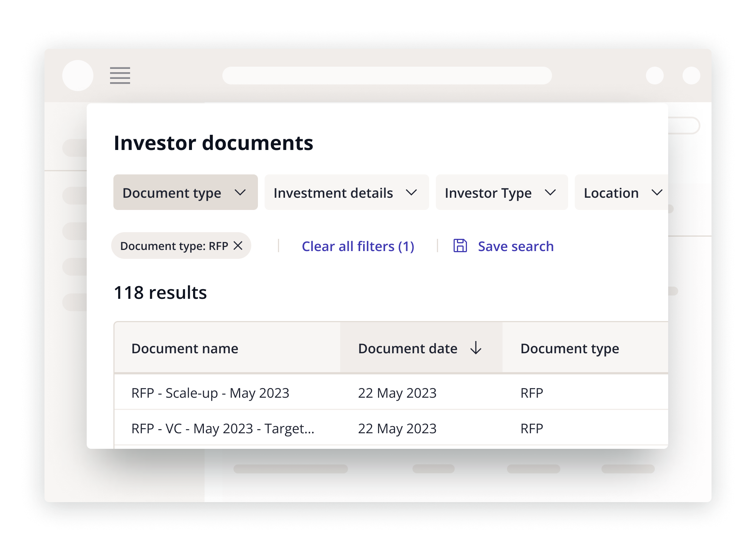Open RFP - VC - May 2023 - Target document
This screenshot has width=756, height=551.
coord(222,428)
